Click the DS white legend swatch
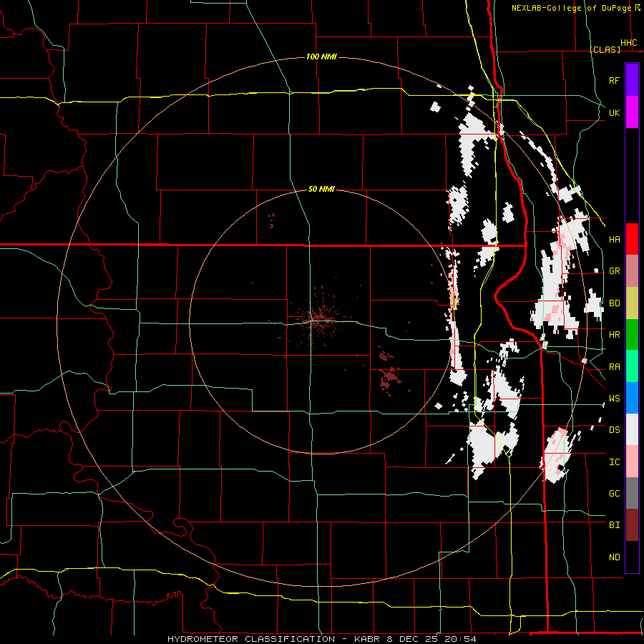644x644 pixels. [632, 429]
